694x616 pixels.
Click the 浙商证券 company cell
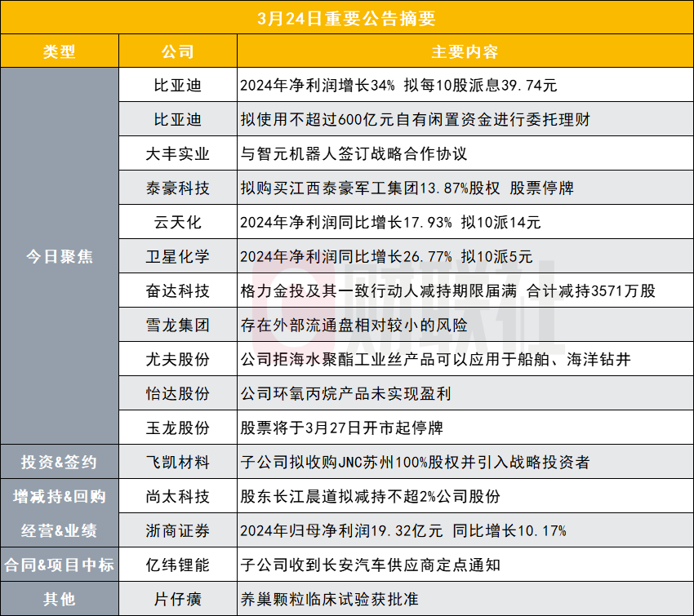click(x=178, y=530)
